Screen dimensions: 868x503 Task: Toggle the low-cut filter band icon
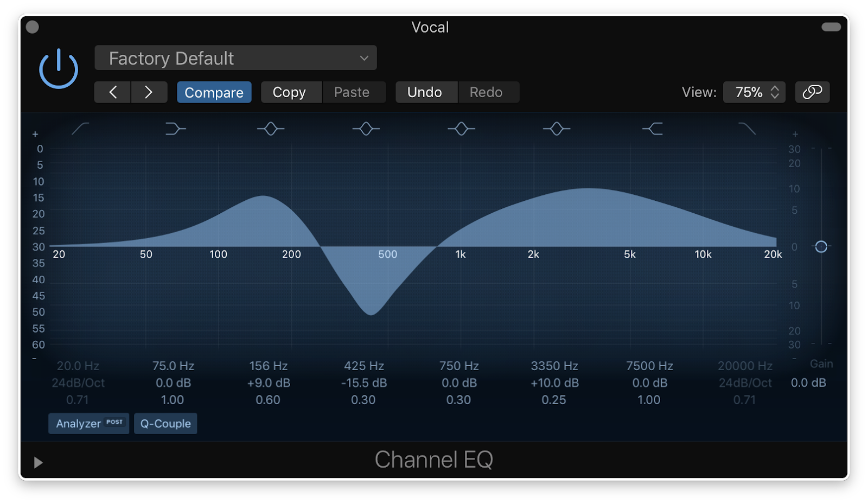[80, 129]
